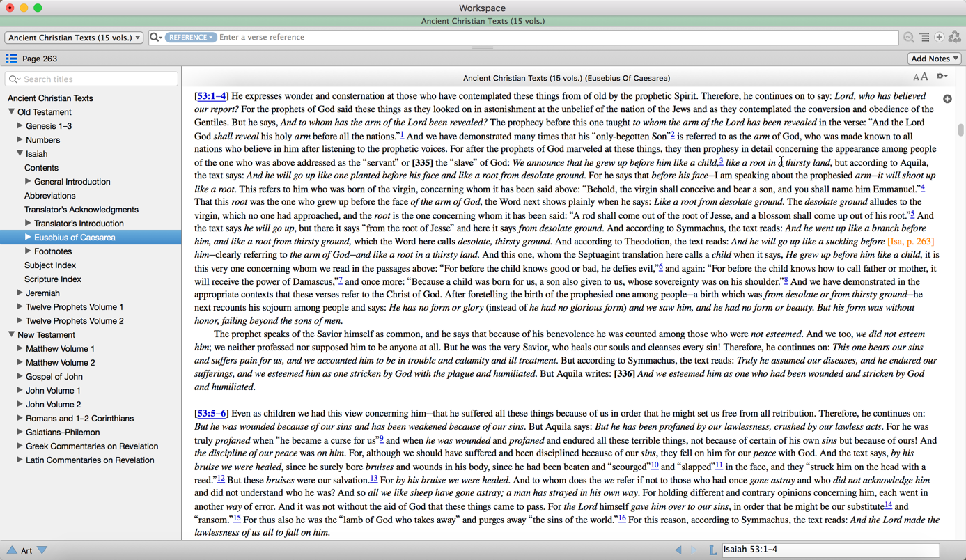Open footnote 1 after 'all the nations'
This screenshot has width=966, height=560.
[402, 134]
